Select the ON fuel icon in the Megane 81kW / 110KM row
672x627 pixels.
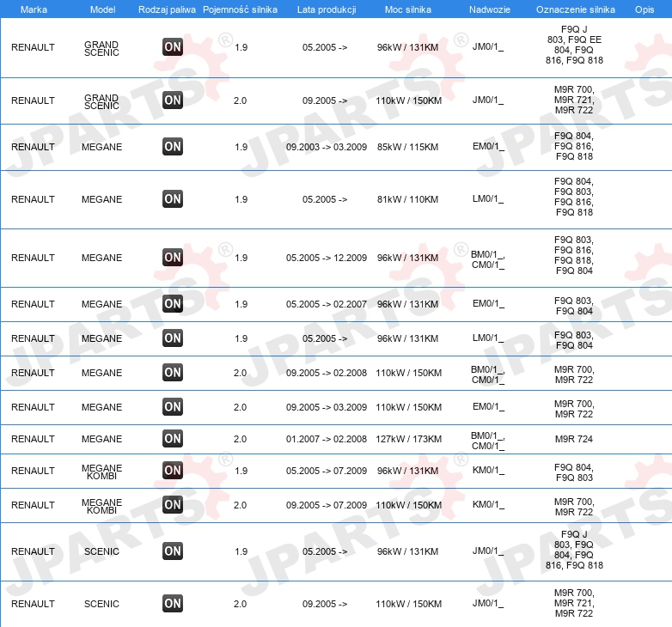coord(173,199)
